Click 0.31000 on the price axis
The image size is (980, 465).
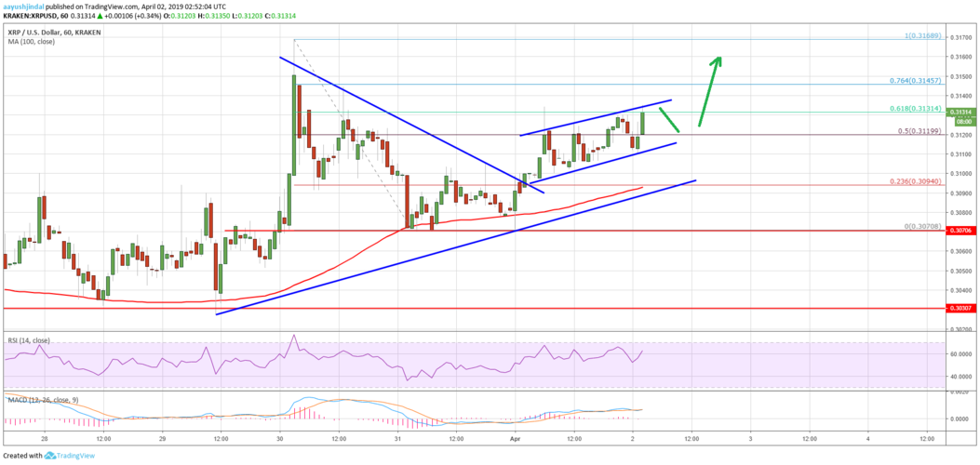tap(960, 174)
